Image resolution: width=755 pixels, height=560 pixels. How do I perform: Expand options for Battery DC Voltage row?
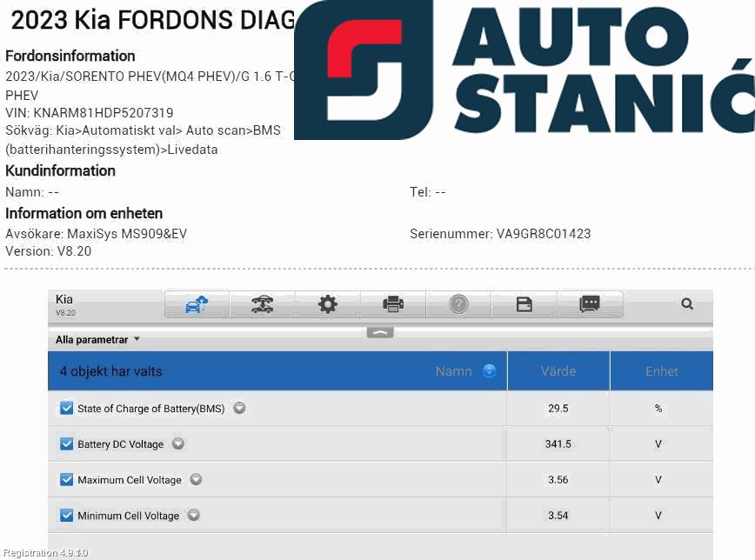(178, 443)
